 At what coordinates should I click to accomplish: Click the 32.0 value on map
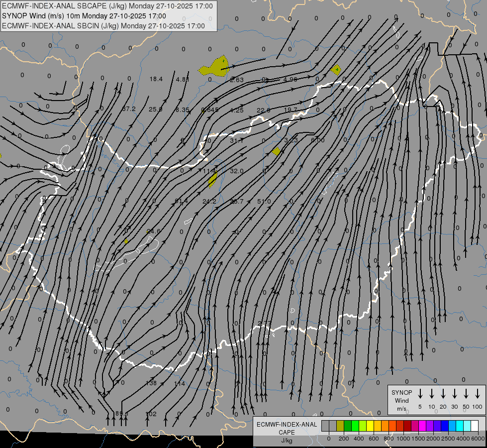tap(237, 171)
